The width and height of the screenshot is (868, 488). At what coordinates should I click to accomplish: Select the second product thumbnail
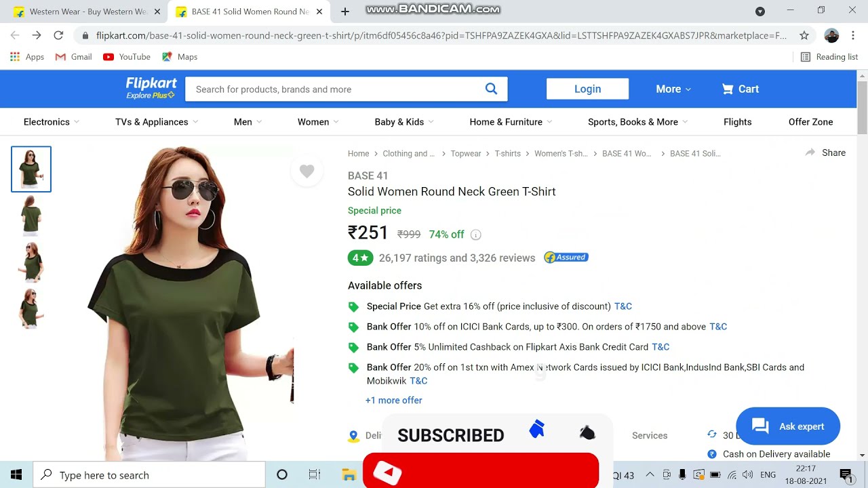click(31, 216)
